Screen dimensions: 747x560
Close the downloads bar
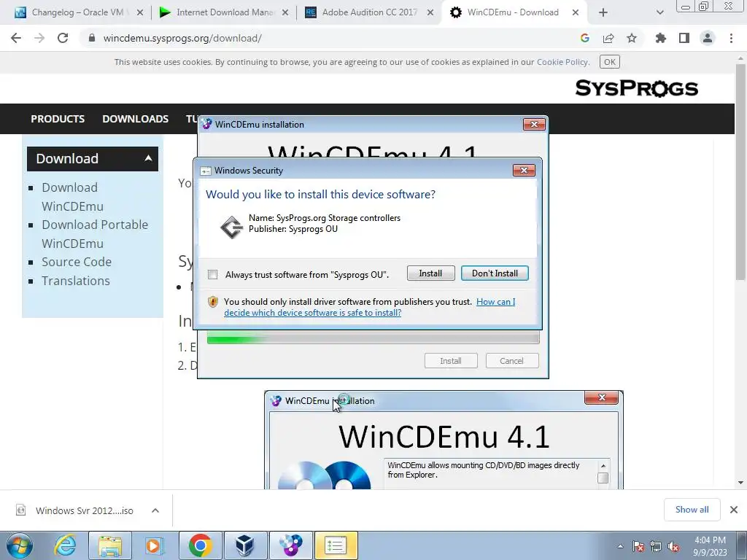pos(734,510)
